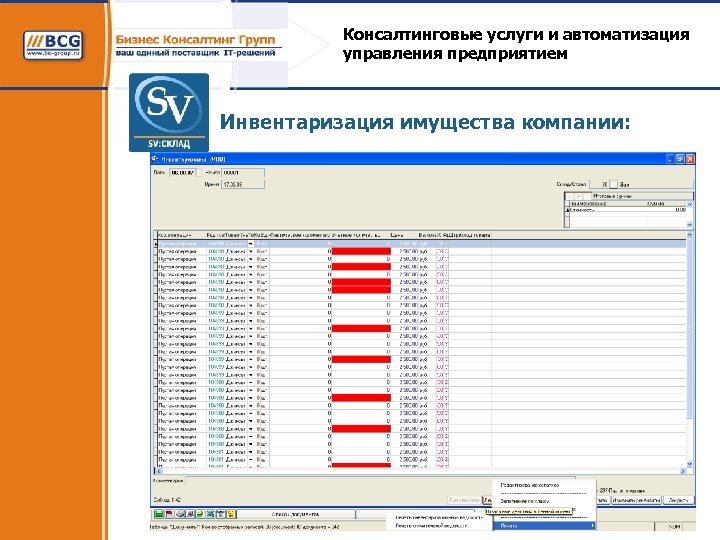
Task: Click the inventory window title bar icon
Action: [x=155, y=159]
